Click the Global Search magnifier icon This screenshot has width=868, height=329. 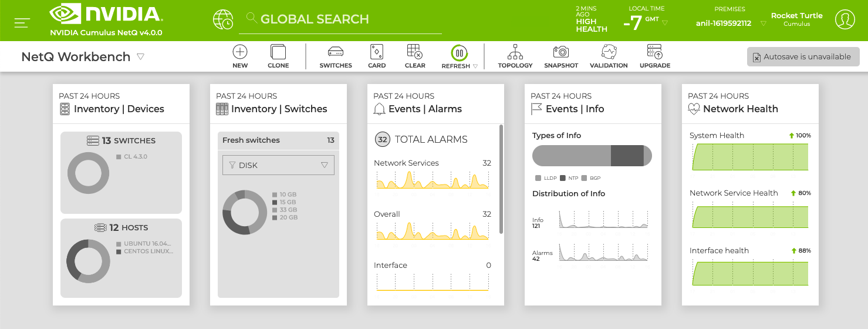[x=251, y=18]
